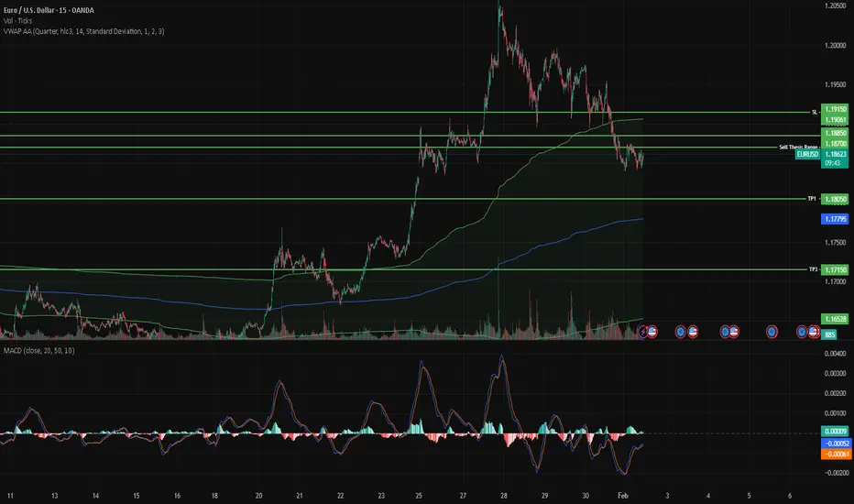
Task: Open the EU flag event just after date 4
Action: click(x=725, y=332)
